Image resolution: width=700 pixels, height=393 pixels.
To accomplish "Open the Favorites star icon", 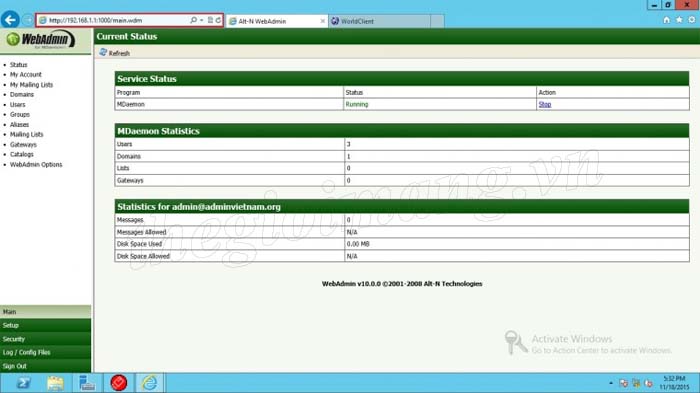I will pos(679,20).
